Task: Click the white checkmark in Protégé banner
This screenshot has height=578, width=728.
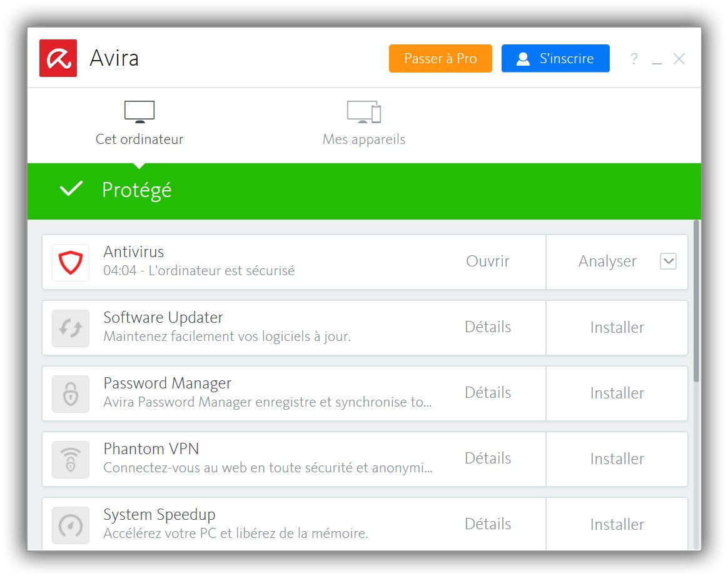Action: (71, 188)
